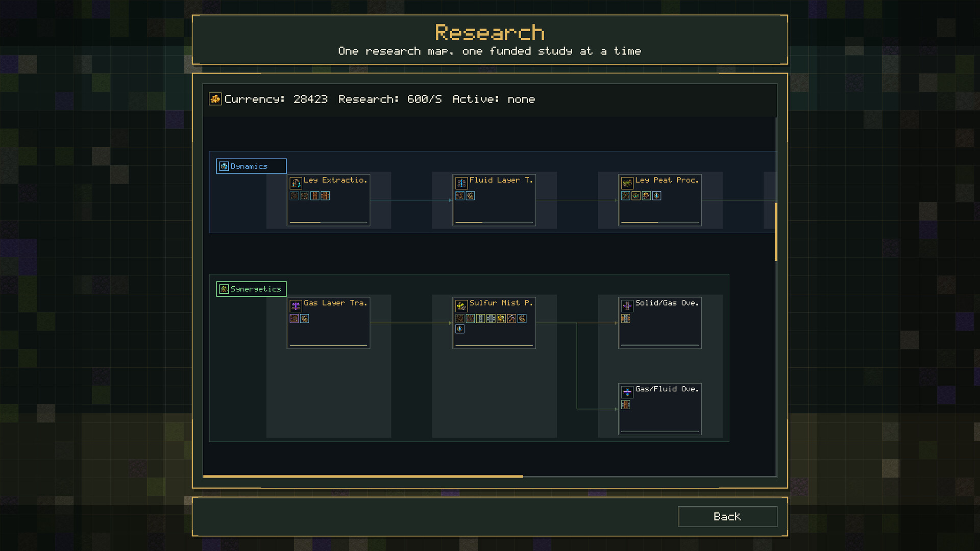Screen dimensions: 980x551
Task: Click the horizontal scrollbar at map bottom
Action: point(363,477)
